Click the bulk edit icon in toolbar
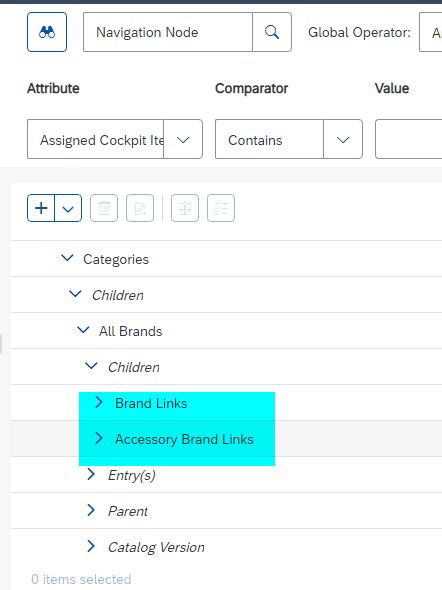The image size is (442, 590). click(140, 208)
